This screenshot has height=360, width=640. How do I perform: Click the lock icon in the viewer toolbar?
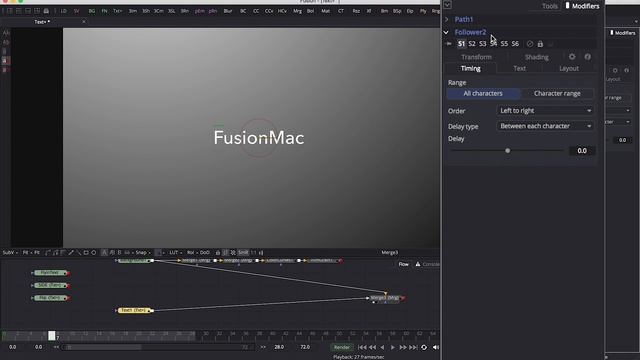(x=218, y=253)
